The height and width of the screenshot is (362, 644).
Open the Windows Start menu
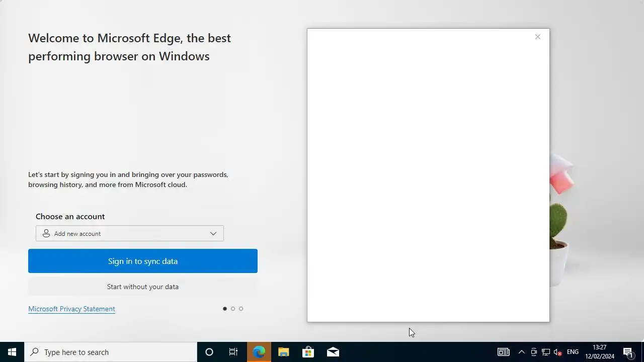(x=12, y=352)
